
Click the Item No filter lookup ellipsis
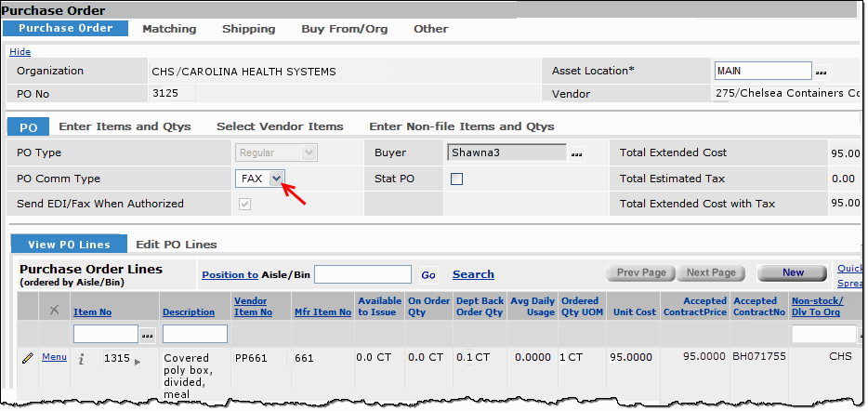(148, 334)
